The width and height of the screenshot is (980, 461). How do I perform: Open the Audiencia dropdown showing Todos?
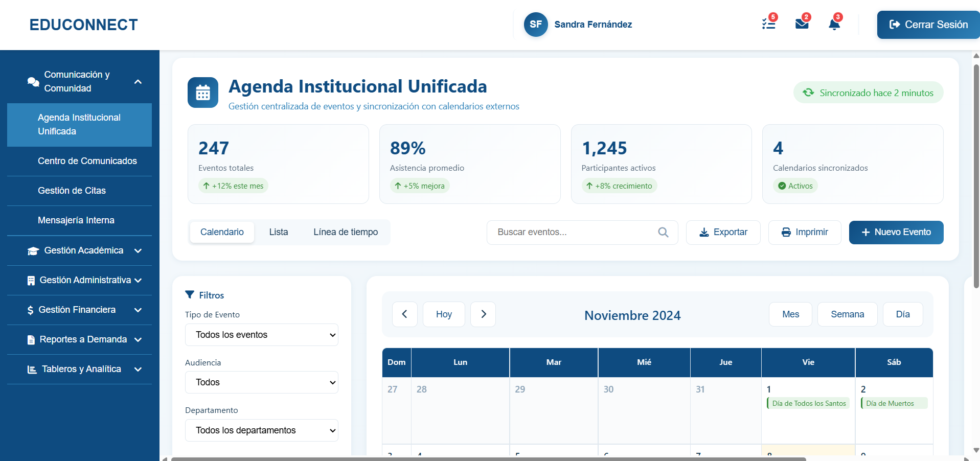pyautogui.click(x=261, y=382)
